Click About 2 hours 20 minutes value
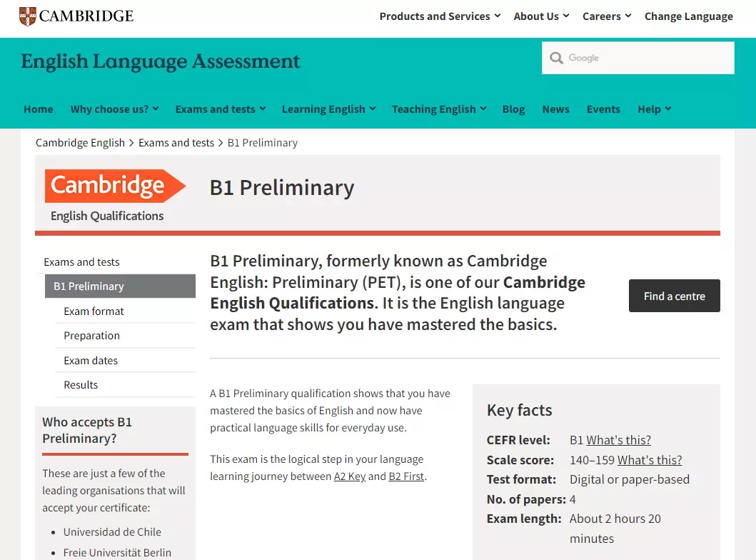This screenshot has width=756, height=560. coord(615,529)
